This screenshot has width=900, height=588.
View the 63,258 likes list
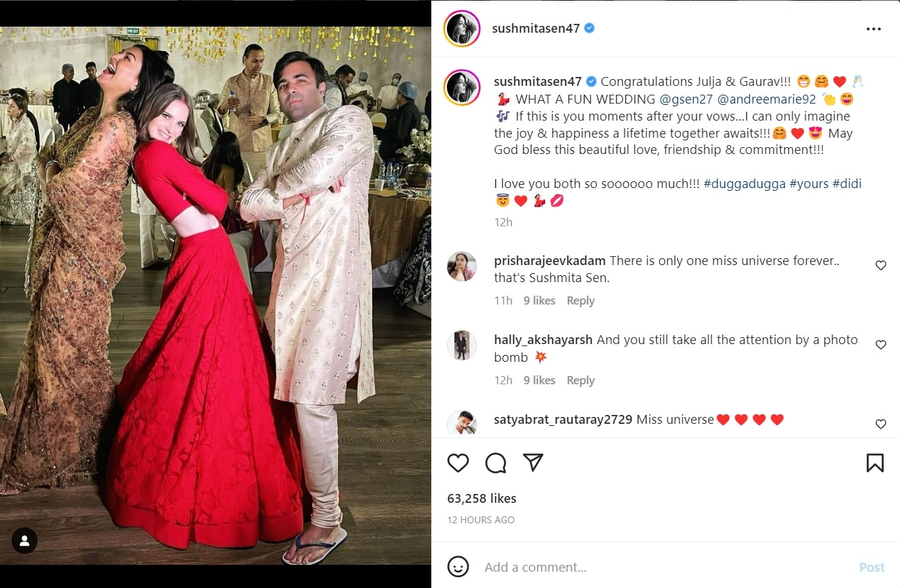click(x=482, y=499)
